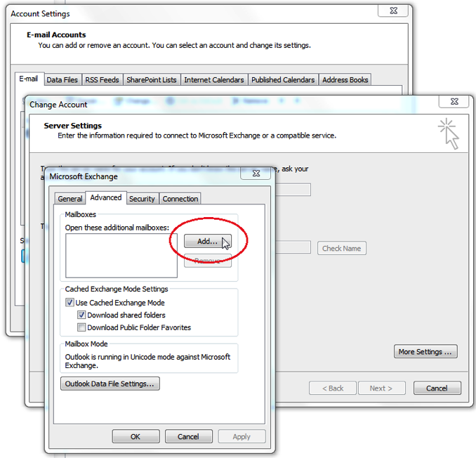Click Cancel in Change Account window
The height and width of the screenshot is (458, 476).
pyautogui.click(x=437, y=388)
